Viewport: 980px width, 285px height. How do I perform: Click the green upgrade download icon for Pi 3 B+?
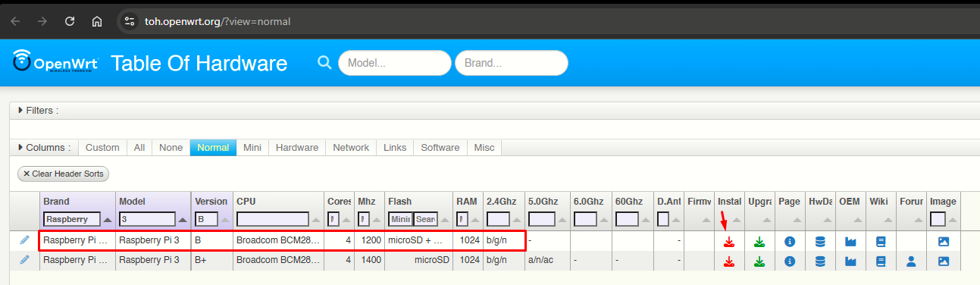pyautogui.click(x=759, y=262)
